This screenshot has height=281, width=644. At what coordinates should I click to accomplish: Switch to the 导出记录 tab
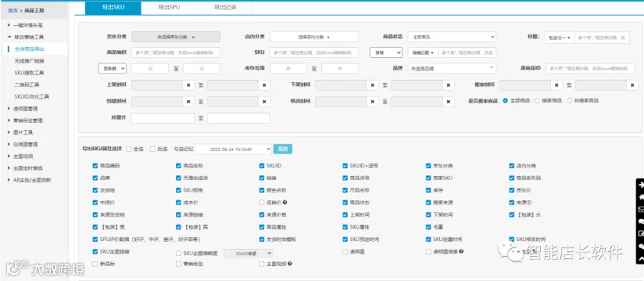(225, 7)
